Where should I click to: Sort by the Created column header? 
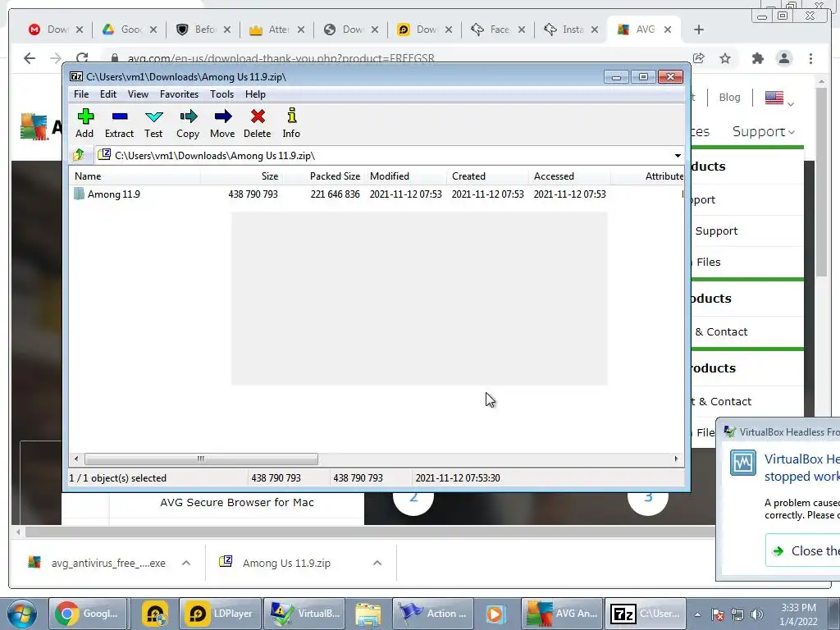[487, 176]
